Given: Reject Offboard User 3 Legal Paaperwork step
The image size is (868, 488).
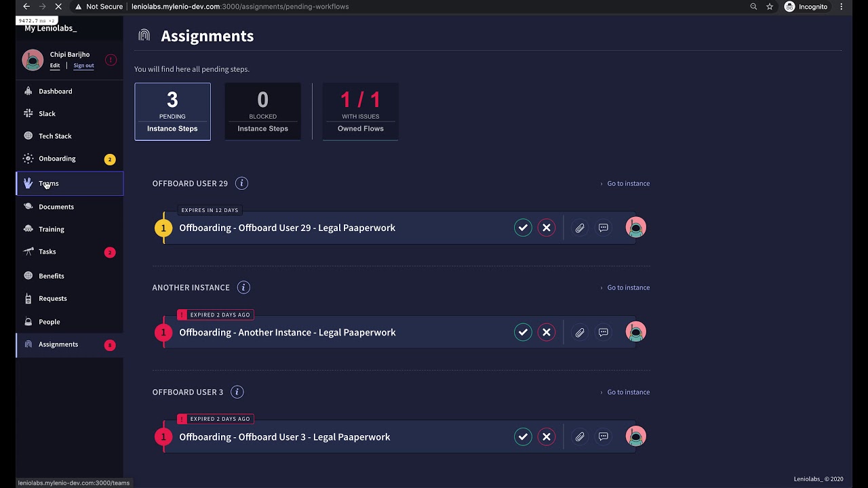Looking at the screenshot, I should coord(547,436).
